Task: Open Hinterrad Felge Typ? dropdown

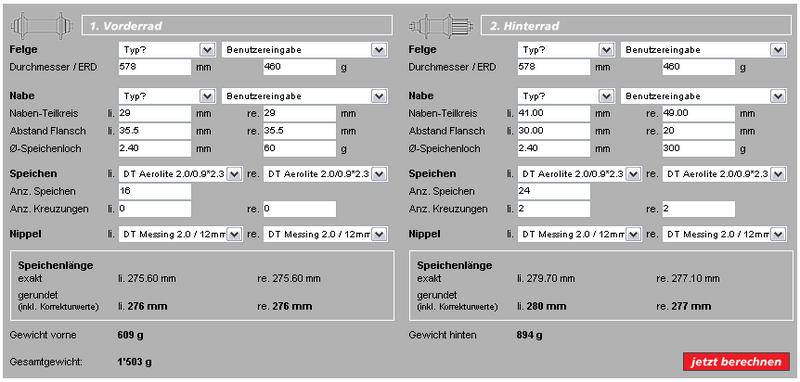Action: (x=565, y=49)
